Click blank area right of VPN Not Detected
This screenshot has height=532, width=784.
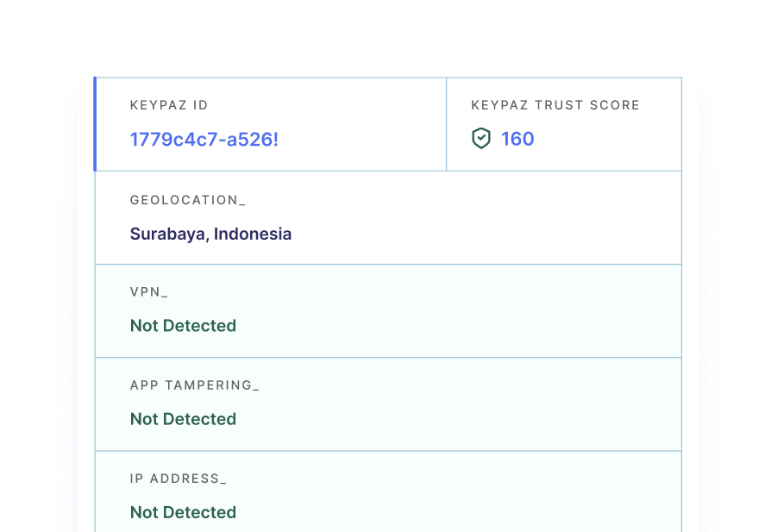(457, 326)
